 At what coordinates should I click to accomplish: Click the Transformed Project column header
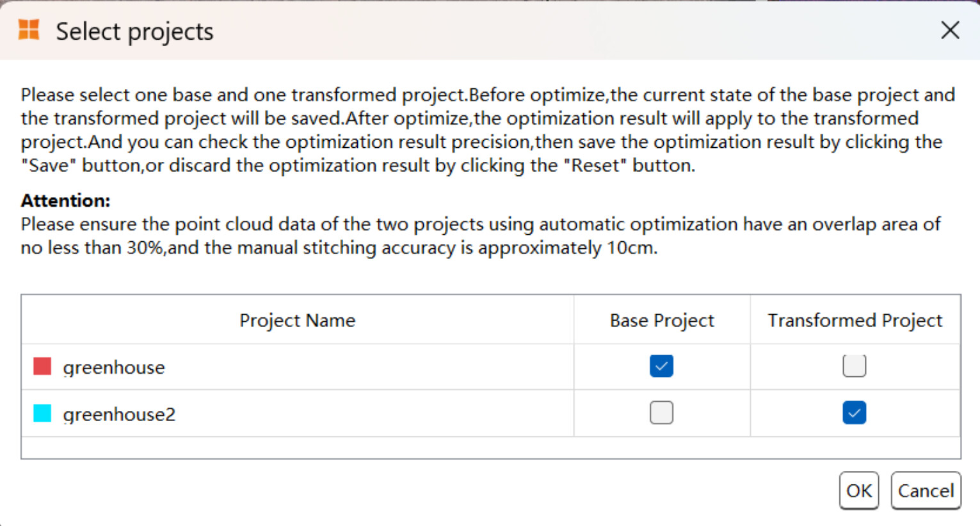pyautogui.click(x=855, y=320)
